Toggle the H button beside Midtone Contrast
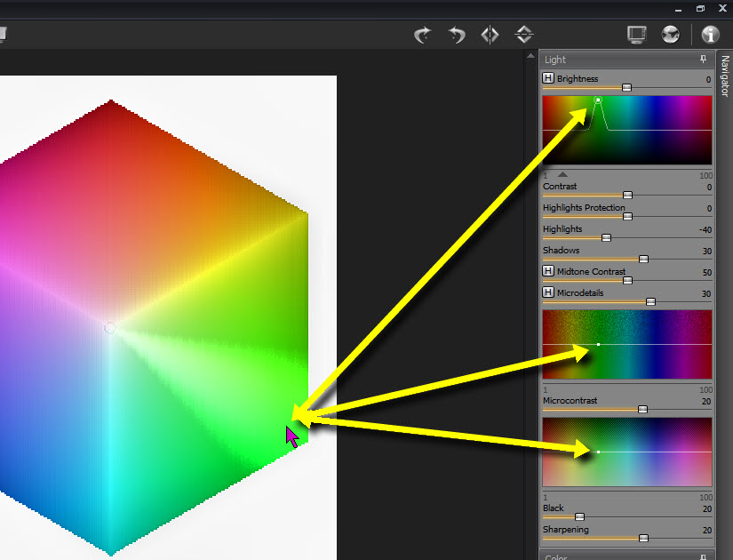 pyautogui.click(x=548, y=271)
